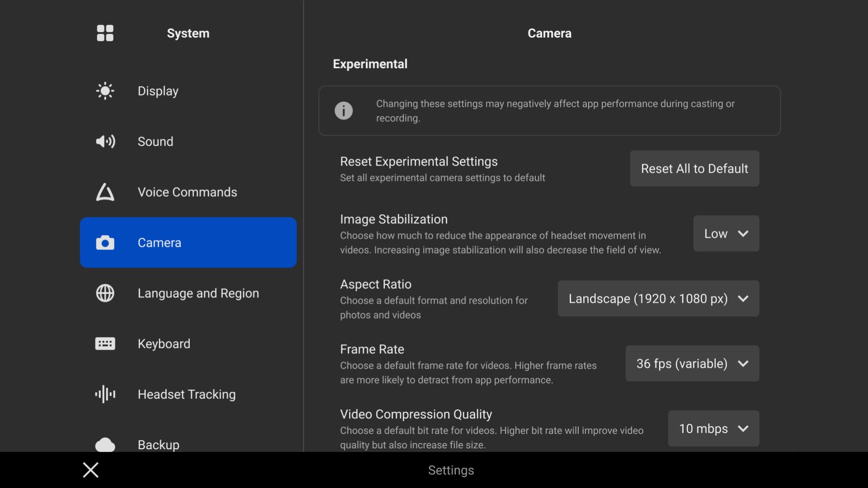Image resolution: width=868 pixels, height=488 pixels.
Task: Open Backup settings from sidebar
Action: click(158, 445)
